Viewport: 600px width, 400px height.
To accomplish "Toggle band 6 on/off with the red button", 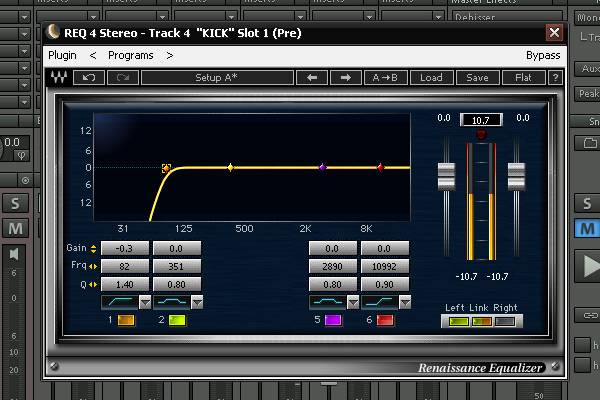I will (385, 320).
